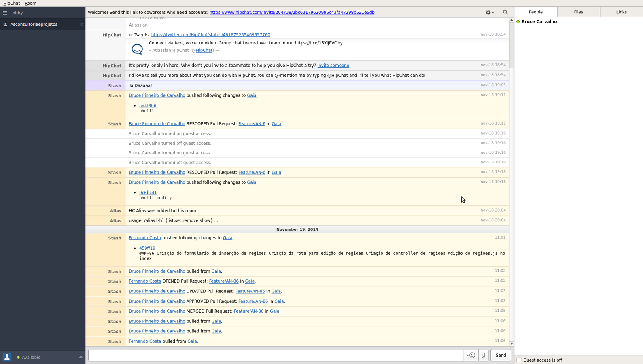Focus the chat message input field

click(276, 355)
